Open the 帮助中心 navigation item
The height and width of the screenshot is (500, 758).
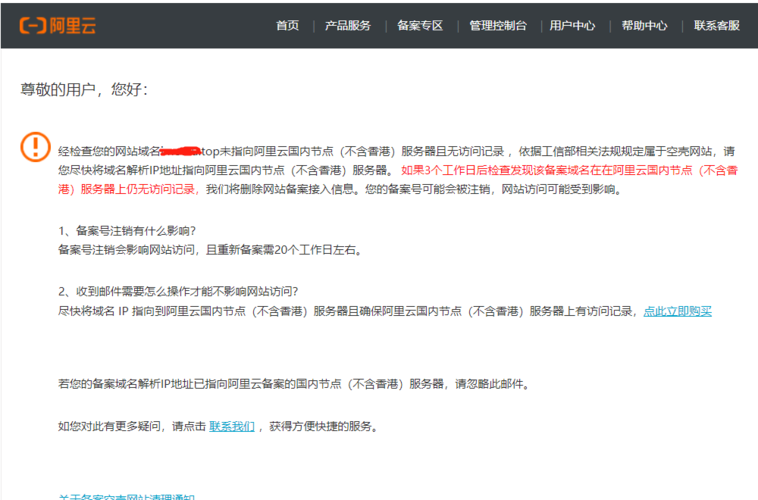coord(644,26)
